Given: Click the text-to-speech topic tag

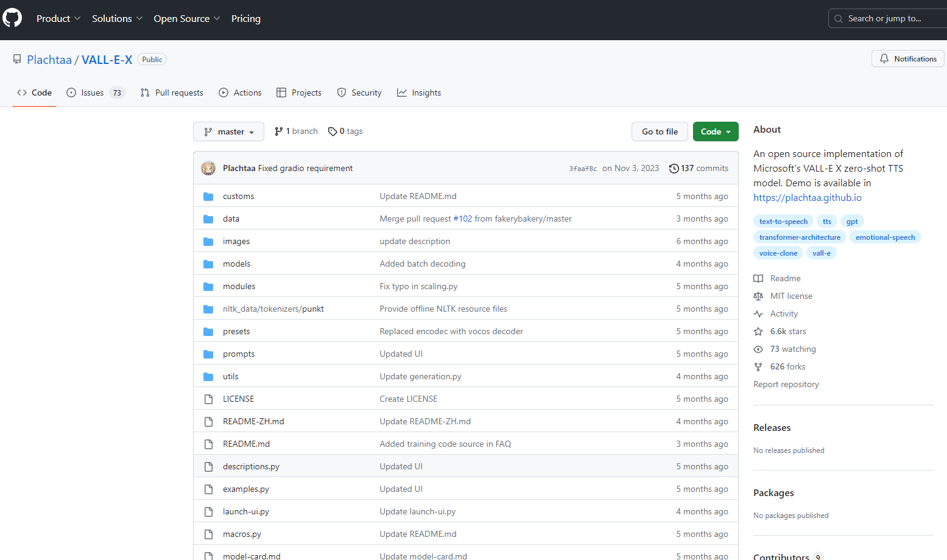Looking at the screenshot, I should pyautogui.click(x=783, y=222).
